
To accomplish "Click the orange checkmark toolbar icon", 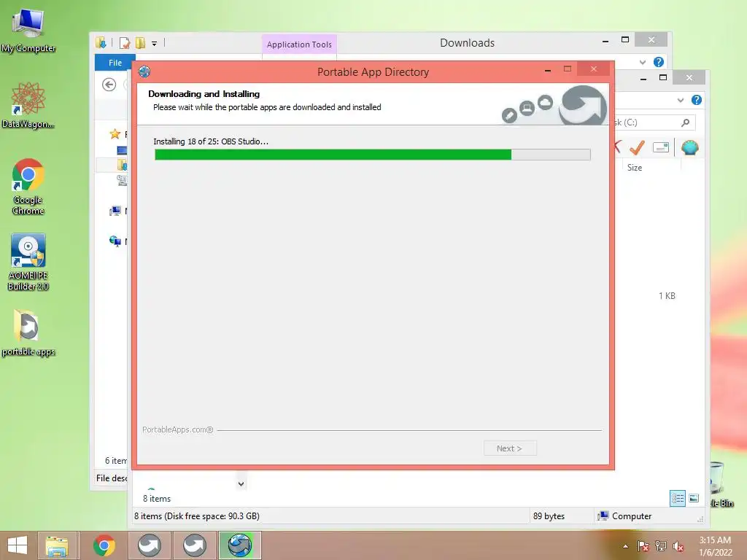I will (637, 147).
